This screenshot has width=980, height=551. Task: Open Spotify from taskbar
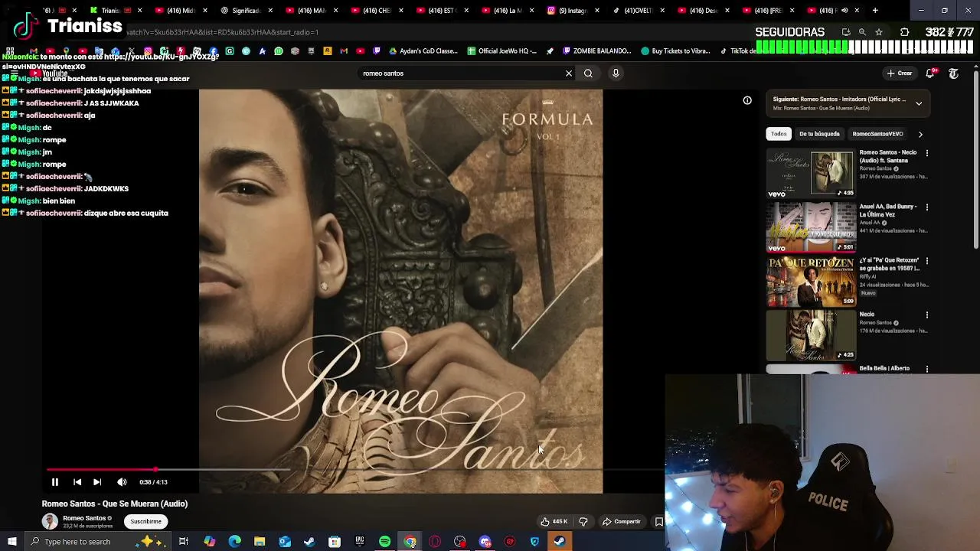click(x=384, y=542)
